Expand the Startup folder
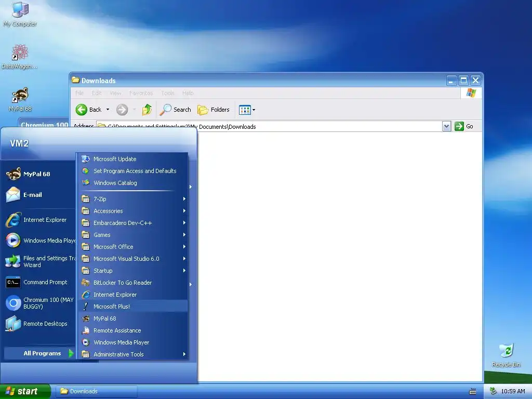This screenshot has height=399, width=532. pos(133,271)
